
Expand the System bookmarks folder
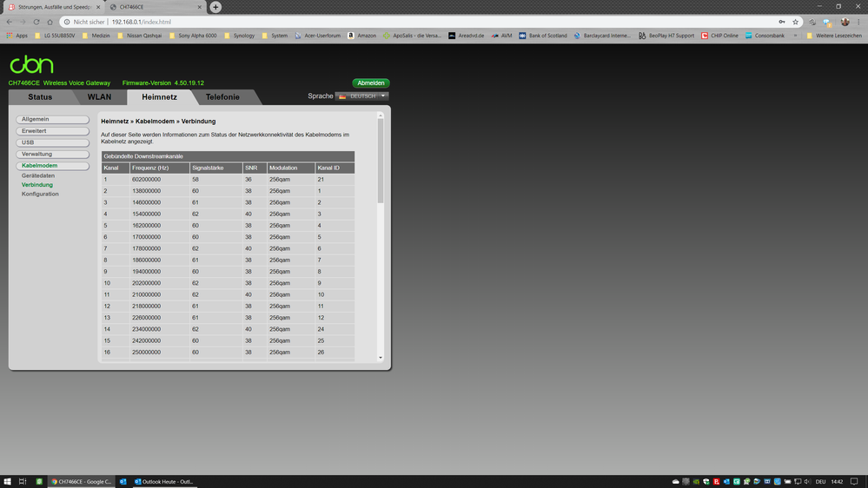click(275, 36)
